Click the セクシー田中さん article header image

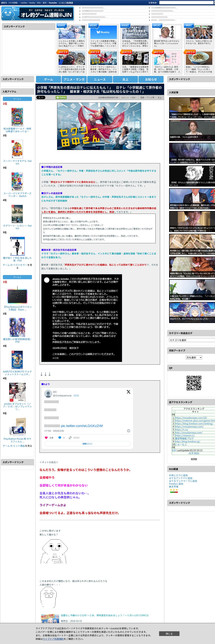pyautogui.click(x=99, y=126)
